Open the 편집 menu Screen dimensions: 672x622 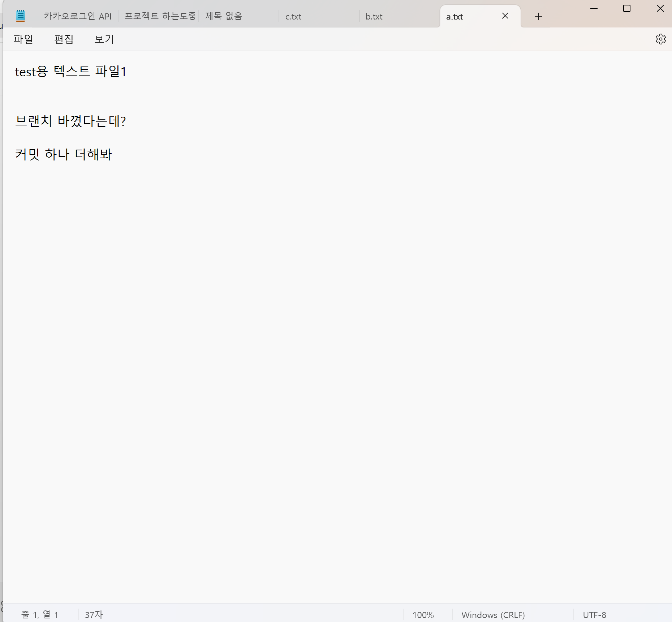click(x=64, y=39)
